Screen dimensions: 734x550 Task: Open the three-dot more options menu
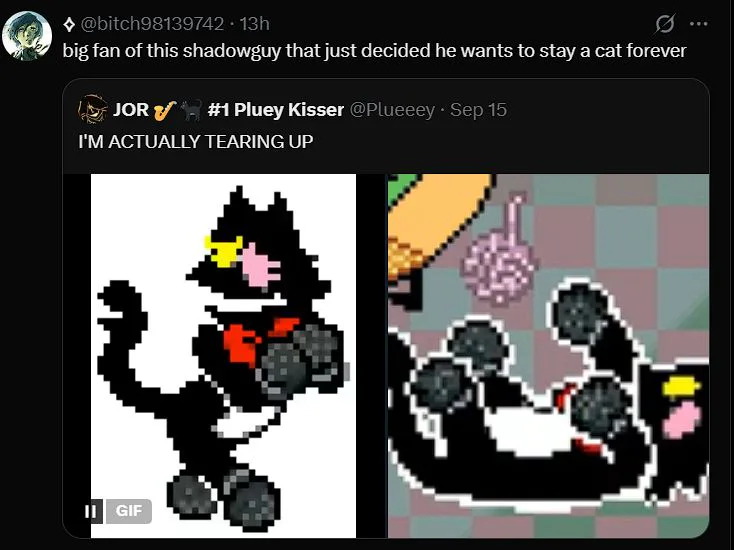[699, 23]
